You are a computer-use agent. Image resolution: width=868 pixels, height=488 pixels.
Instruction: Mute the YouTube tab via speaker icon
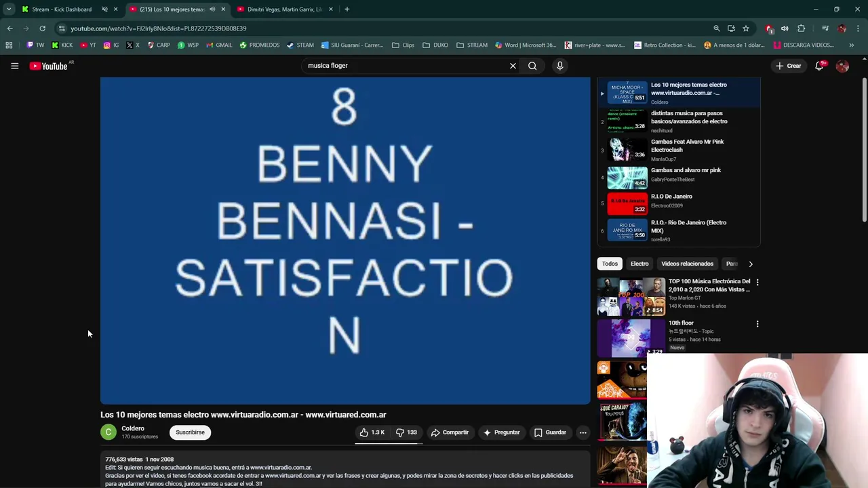212,9
